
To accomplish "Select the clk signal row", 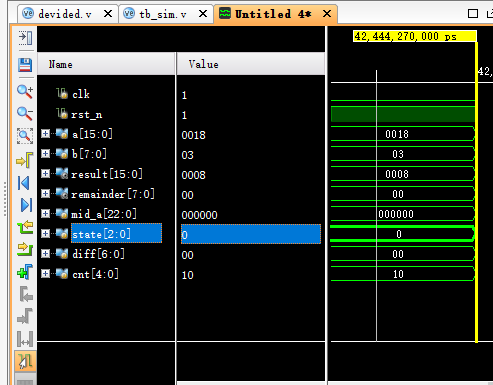I will 81,94.
